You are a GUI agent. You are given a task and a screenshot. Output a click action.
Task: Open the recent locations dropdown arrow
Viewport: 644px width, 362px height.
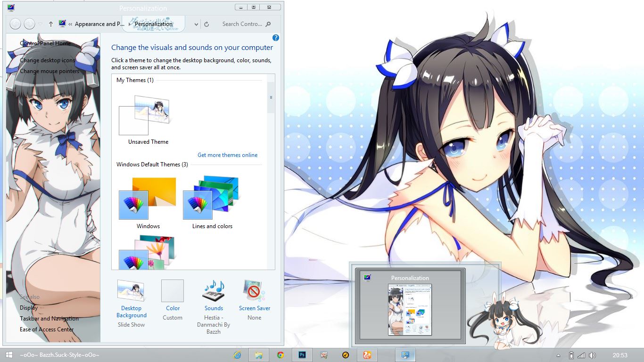point(40,24)
